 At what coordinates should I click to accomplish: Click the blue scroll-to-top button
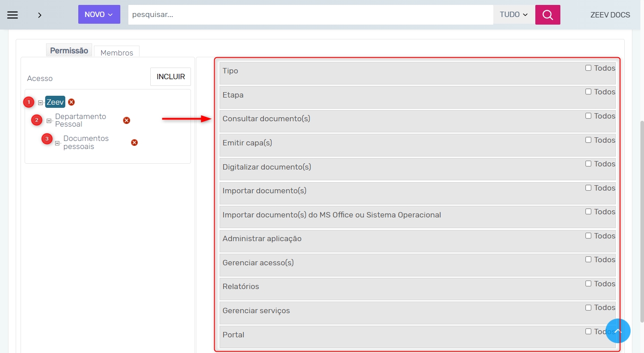pyautogui.click(x=618, y=331)
